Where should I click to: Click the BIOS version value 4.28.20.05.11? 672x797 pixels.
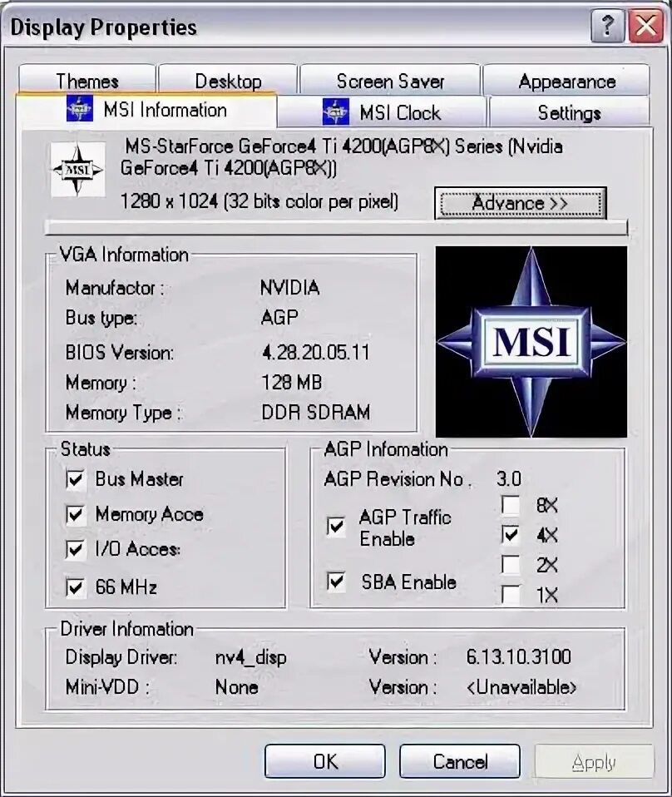316,352
